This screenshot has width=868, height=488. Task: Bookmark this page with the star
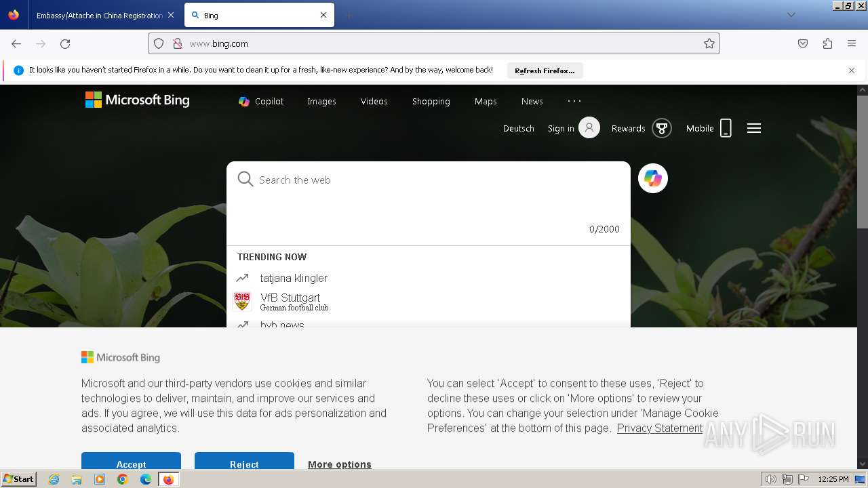709,43
